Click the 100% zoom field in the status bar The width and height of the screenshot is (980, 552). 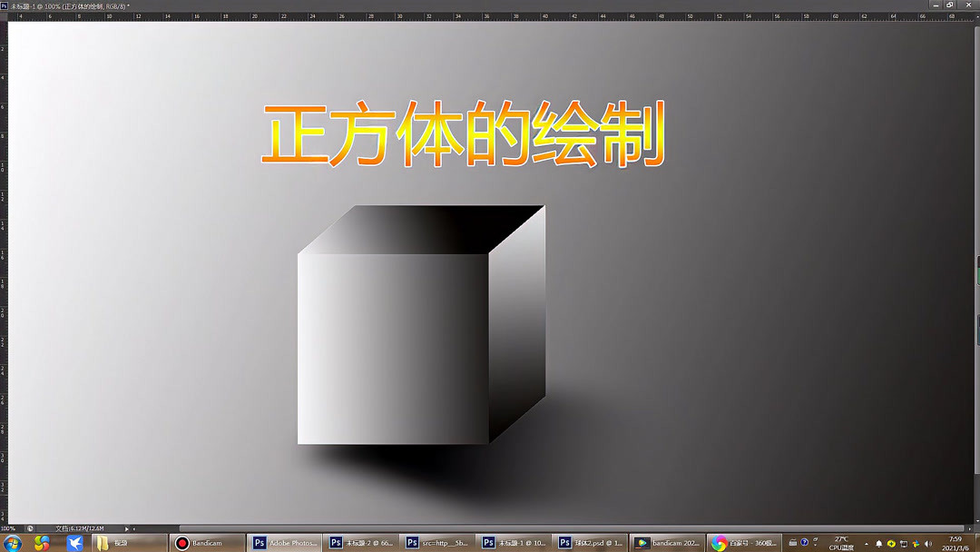tap(11, 531)
